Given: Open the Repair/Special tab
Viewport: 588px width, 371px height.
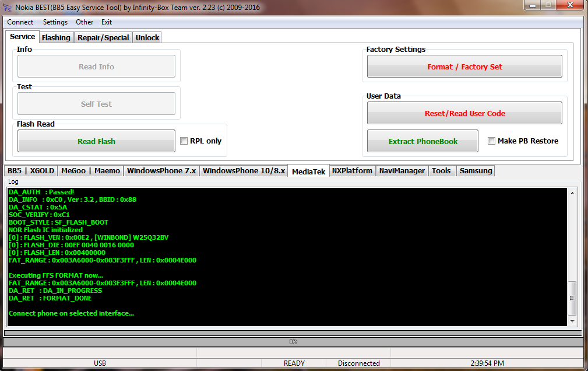Looking at the screenshot, I should (x=103, y=37).
